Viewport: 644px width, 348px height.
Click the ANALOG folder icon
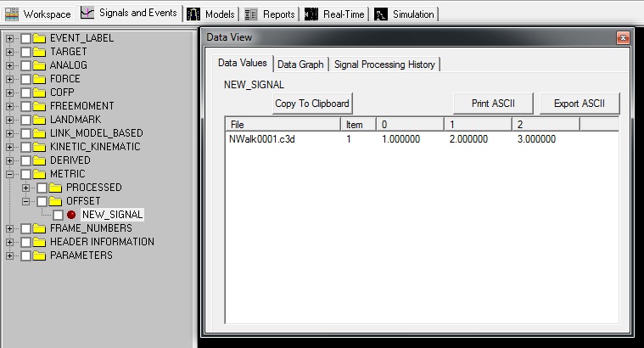pos(39,65)
